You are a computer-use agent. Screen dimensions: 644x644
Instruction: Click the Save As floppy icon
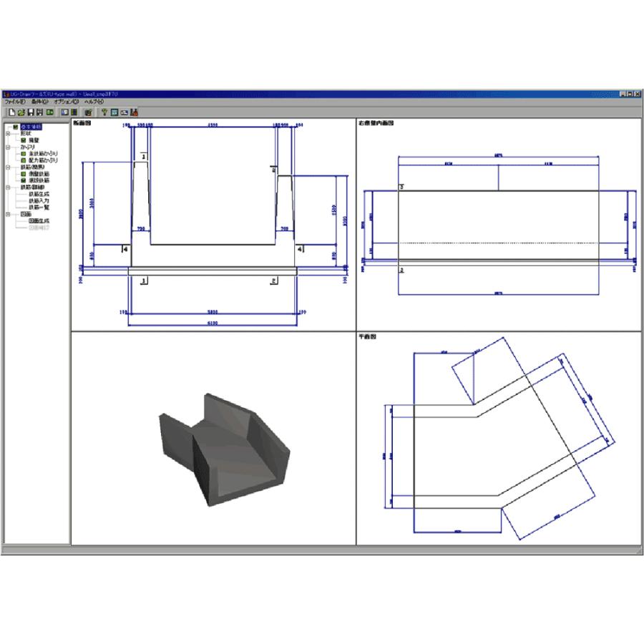[39, 112]
